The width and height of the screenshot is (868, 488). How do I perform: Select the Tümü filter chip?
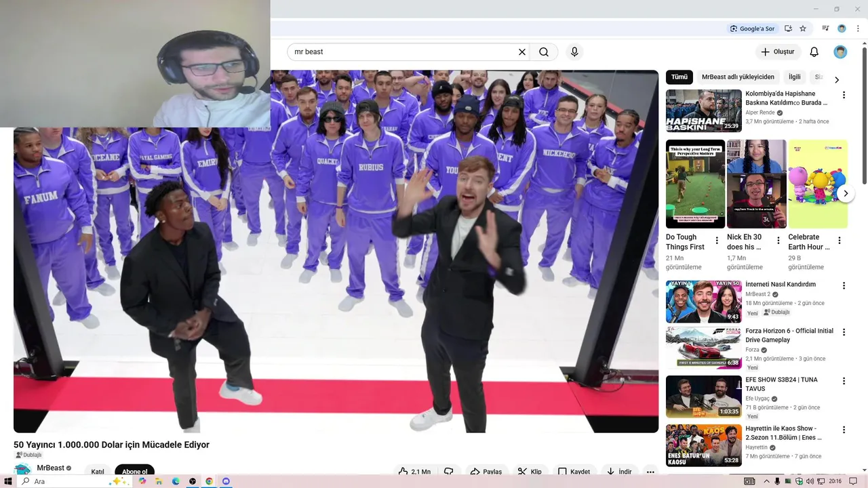(x=679, y=77)
